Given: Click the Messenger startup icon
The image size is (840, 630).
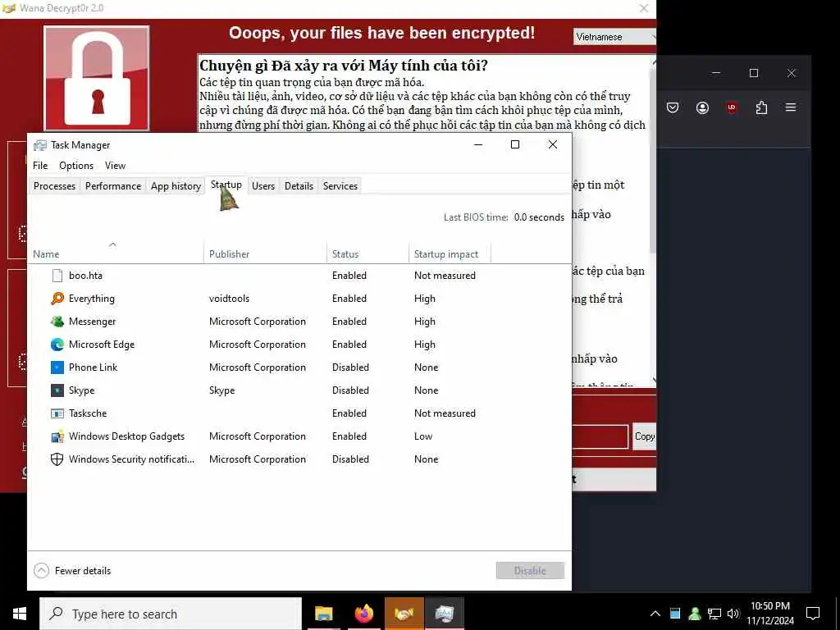Looking at the screenshot, I should point(57,322).
